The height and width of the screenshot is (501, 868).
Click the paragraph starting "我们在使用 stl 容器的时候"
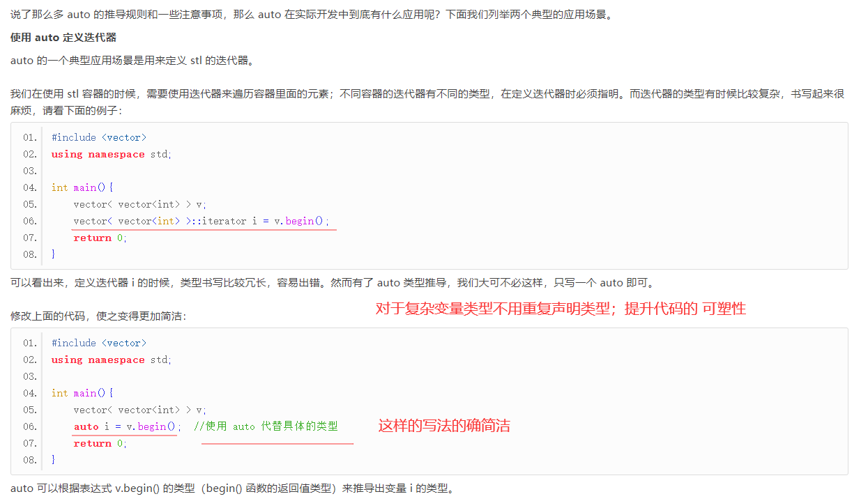[x=427, y=102]
